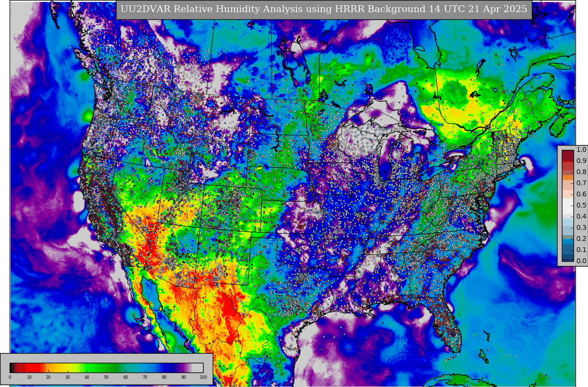Click the '0.9' label on right colorbar
This screenshot has width=588, height=387.
click(581, 161)
